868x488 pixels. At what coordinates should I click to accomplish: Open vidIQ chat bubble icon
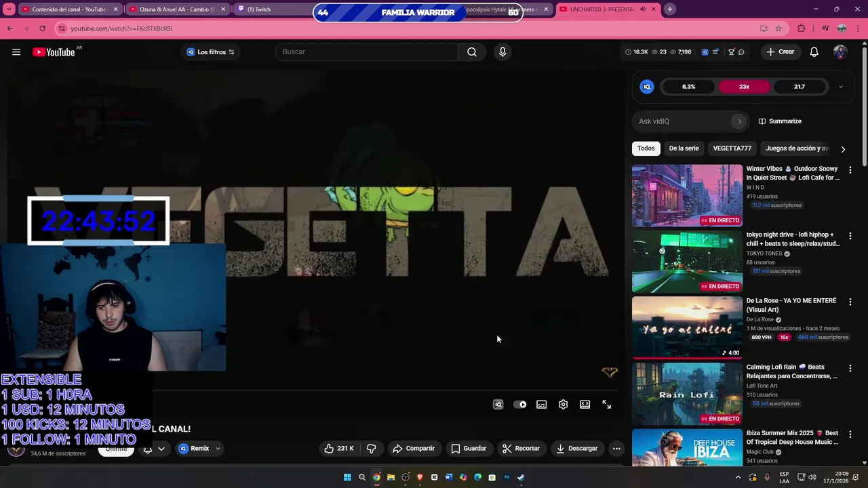[x=741, y=52]
